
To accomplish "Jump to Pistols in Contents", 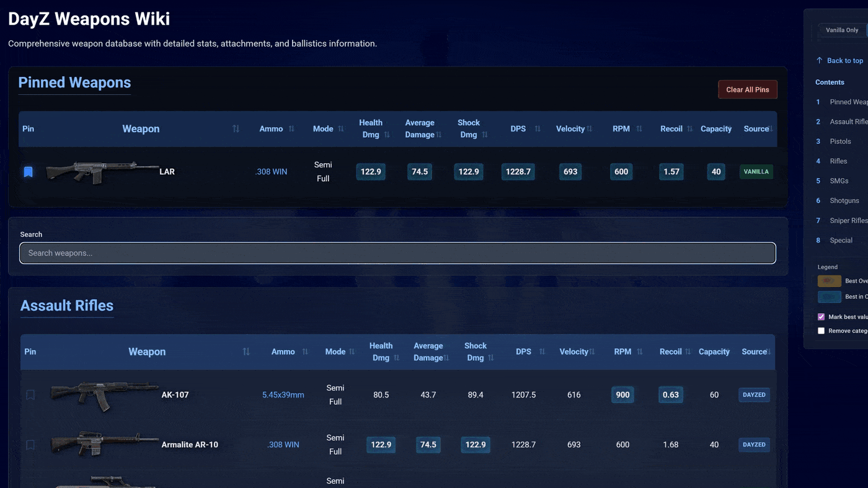I will [840, 141].
